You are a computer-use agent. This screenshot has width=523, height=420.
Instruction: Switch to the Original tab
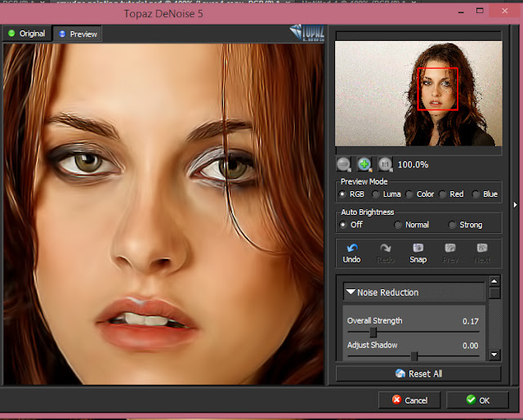[27, 34]
